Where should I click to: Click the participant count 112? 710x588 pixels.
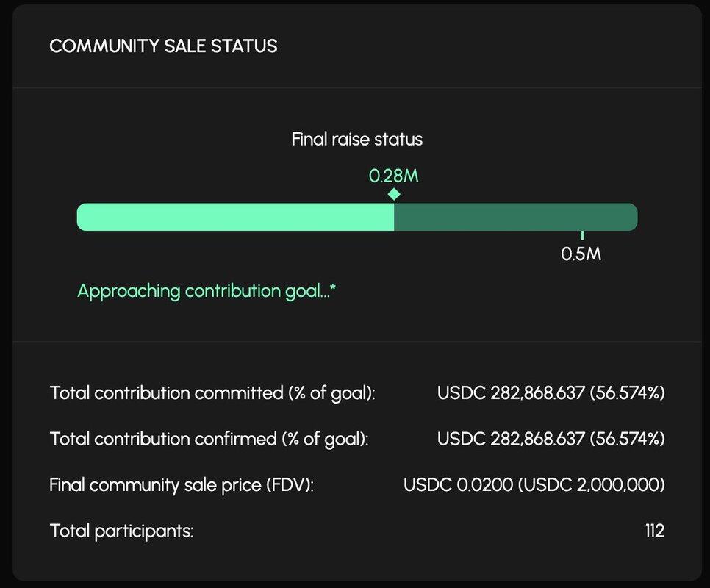coord(654,531)
